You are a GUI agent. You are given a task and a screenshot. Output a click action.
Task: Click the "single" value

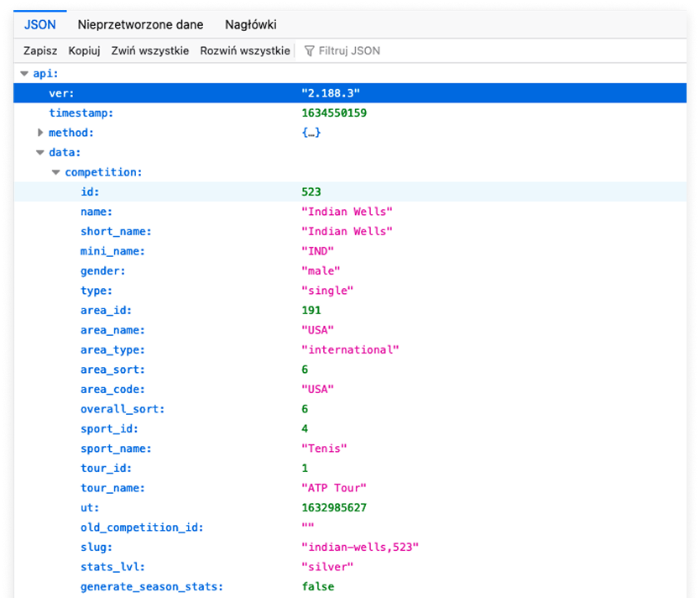click(327, 291)
